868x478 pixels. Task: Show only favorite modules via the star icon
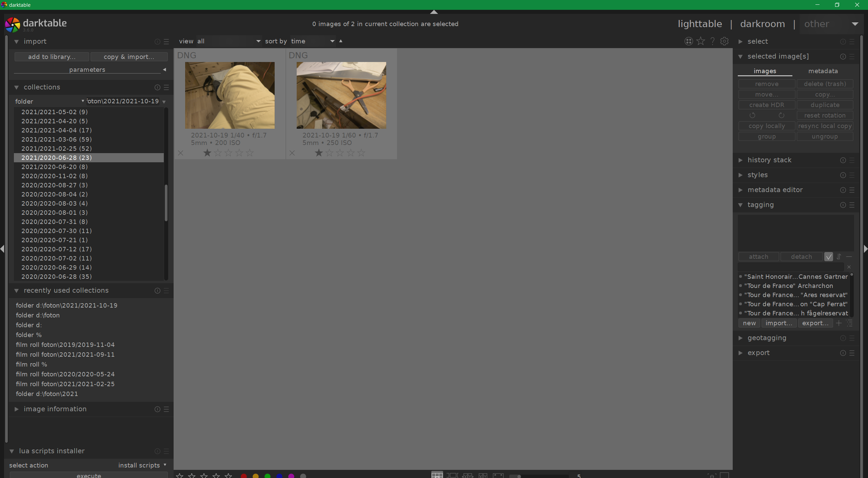tap(701, 41)
